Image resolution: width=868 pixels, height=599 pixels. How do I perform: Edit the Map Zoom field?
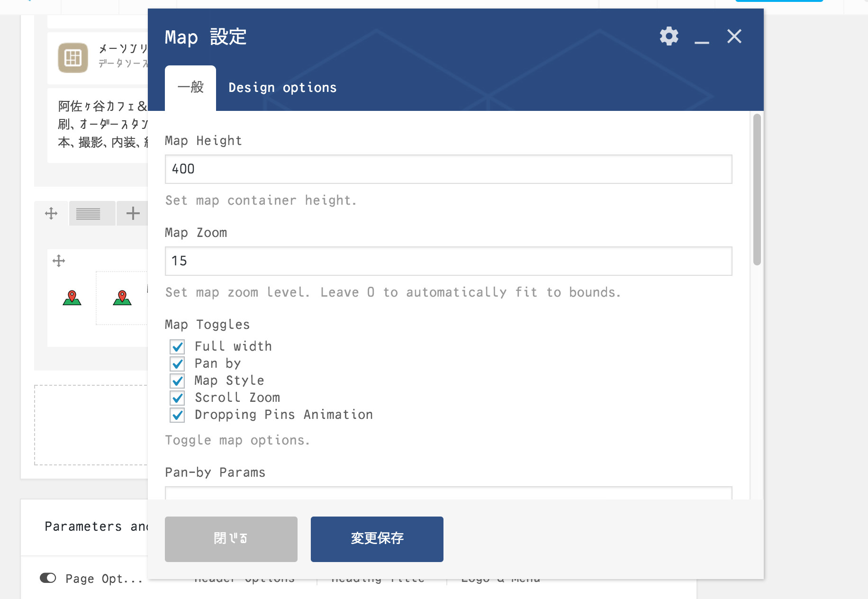point(448,261)
